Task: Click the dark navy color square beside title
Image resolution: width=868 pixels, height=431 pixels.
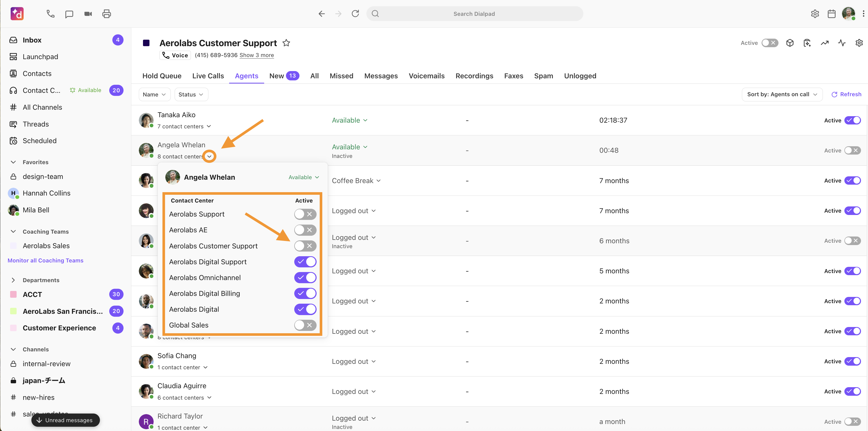Action: [x=146, y=43]
